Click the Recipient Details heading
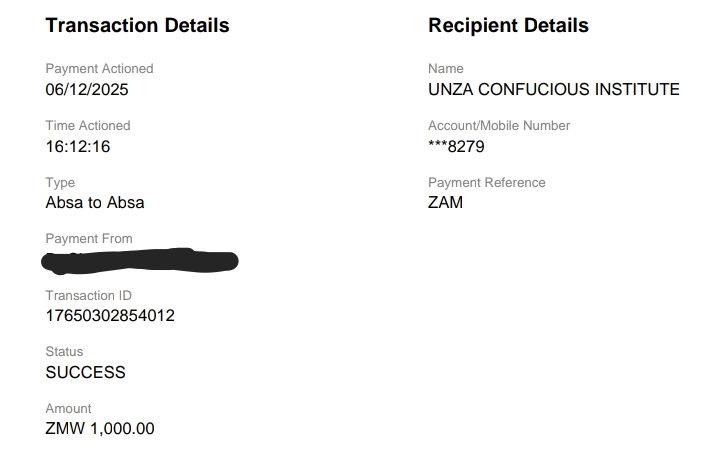This screenshot has width=723, height=473. click(508, 26)
